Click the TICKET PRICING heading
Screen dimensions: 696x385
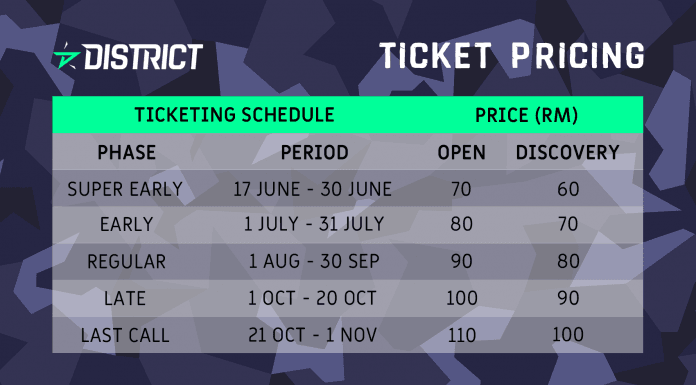pos(512,56)
